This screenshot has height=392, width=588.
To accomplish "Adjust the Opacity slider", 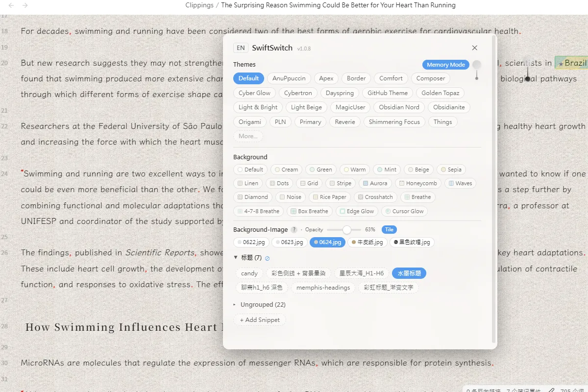I will pos(344,230).
